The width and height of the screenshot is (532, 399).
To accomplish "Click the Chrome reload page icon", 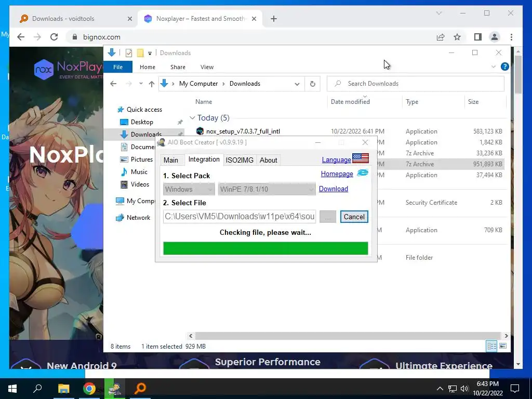I will (x=54, y=37).
